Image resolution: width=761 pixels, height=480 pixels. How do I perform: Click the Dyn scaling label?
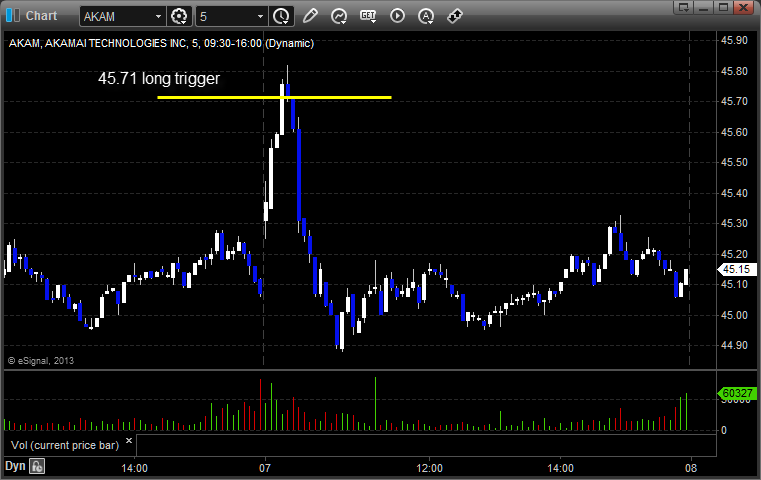(x=15, y=466)
